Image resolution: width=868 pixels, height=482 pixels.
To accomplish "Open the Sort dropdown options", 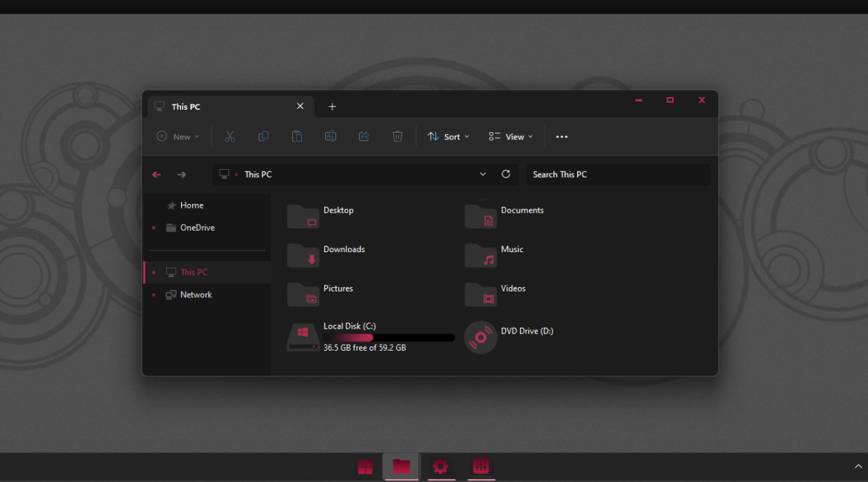I will pyautogui.click(x=449, y=136).
